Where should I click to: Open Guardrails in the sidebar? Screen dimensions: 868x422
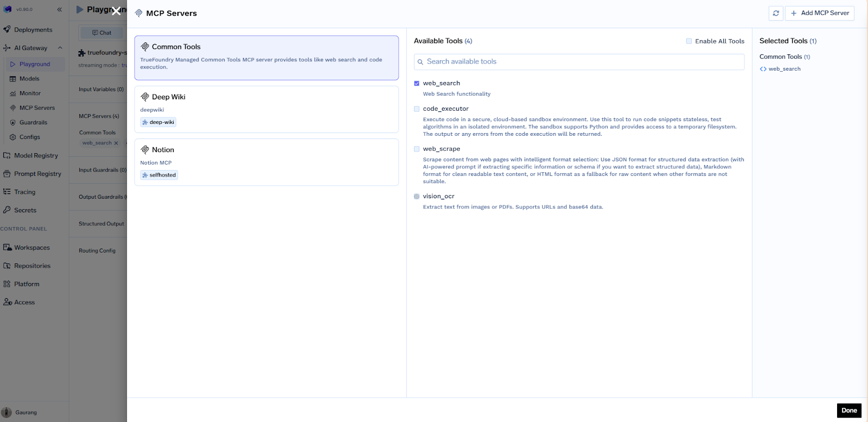click(33, 123)
